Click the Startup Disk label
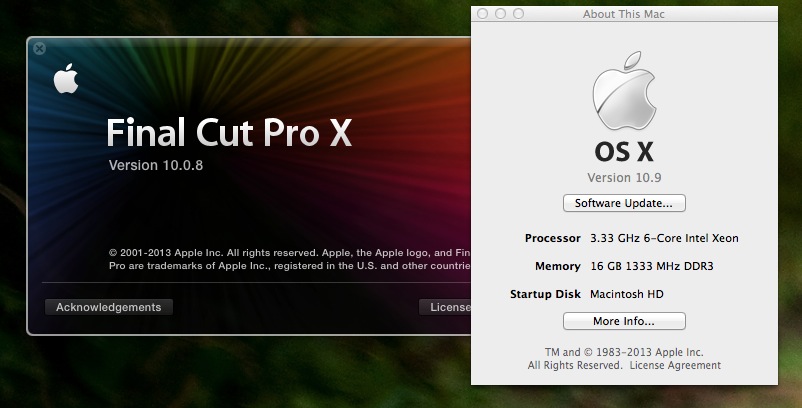 545,294
